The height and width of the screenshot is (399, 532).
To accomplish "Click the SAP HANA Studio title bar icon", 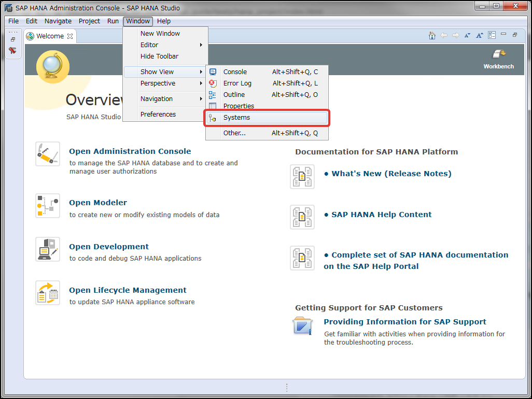I will pyautogui.click(x=8, y=8).
